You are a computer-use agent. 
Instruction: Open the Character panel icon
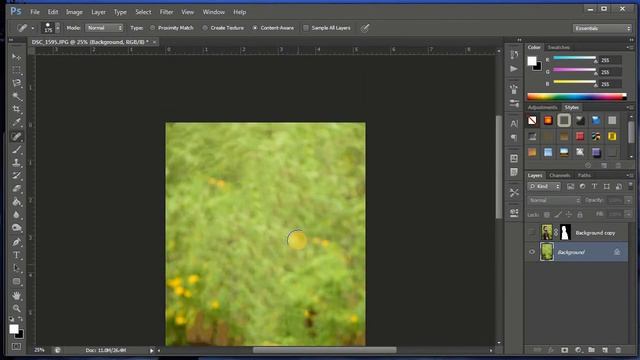tap(514, 123)
